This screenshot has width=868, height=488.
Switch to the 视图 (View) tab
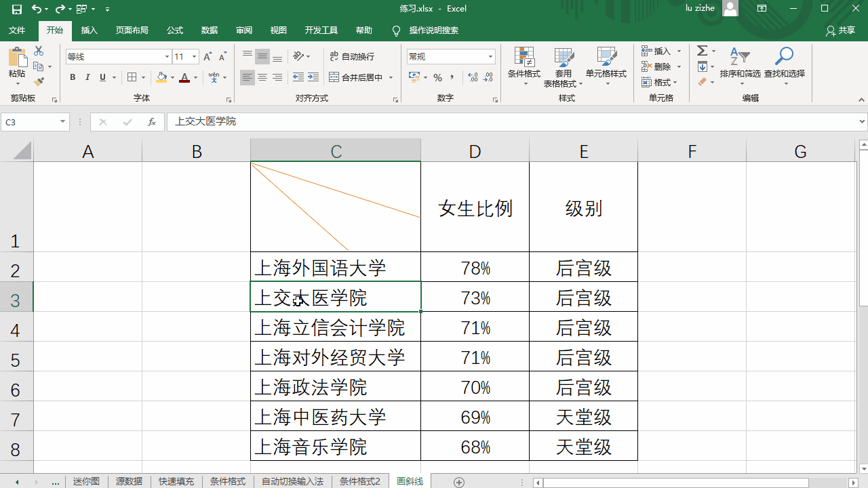click(x=279, y=30)
